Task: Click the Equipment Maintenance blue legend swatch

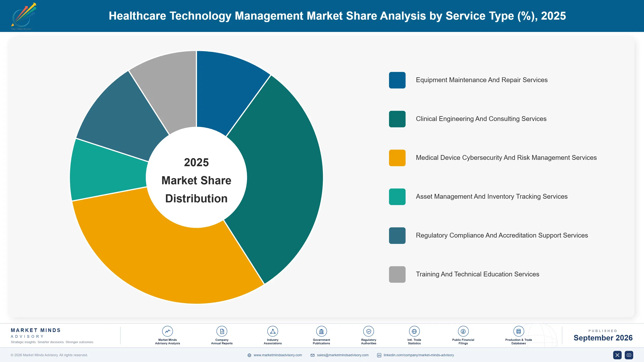Action: tap(397, 80)
